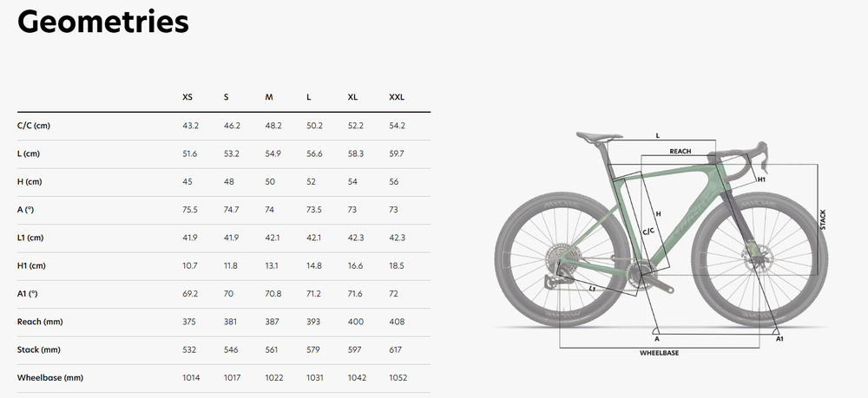Click the Reach (mm) row label
This screenshot has width=868, height=398.
(40, 322)
